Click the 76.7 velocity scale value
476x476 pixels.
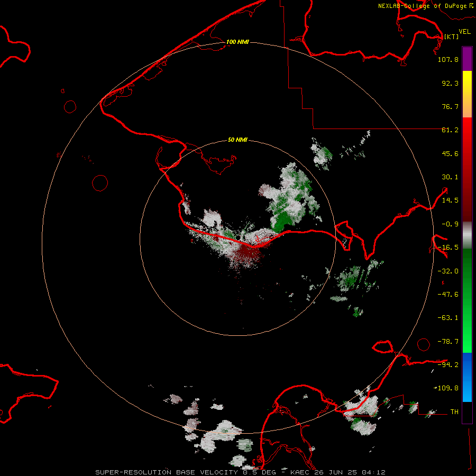pyautogui.click(x=450, y=106)
